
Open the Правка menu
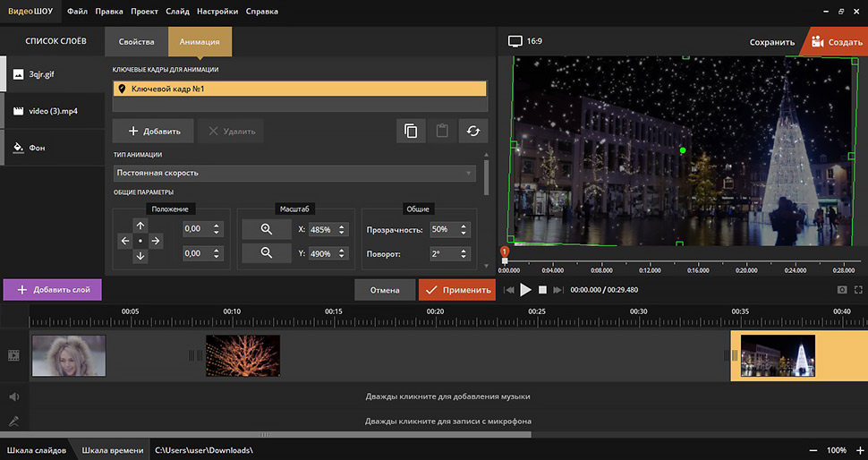point(109,11)
